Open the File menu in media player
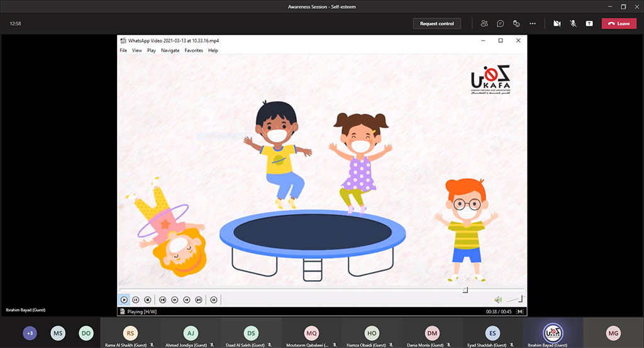 (x=123, y=50)
